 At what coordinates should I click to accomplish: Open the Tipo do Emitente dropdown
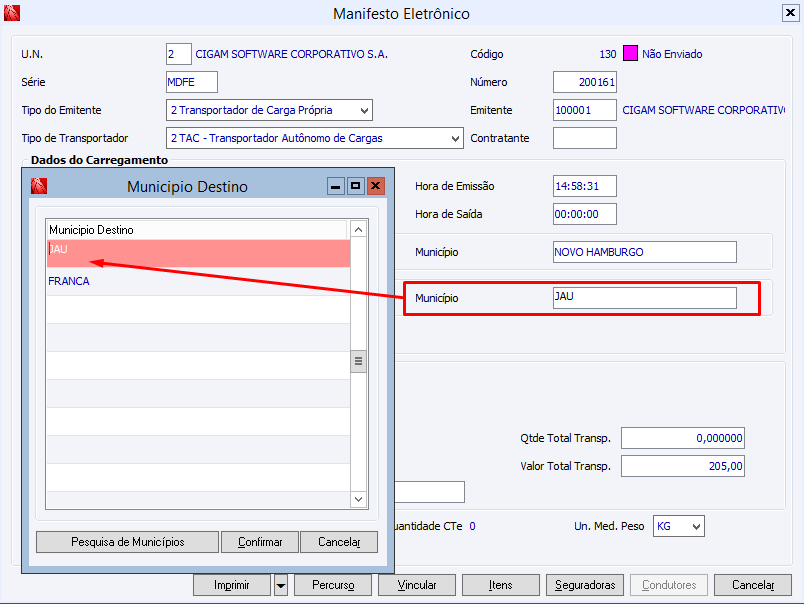click(x=364, y=110)
